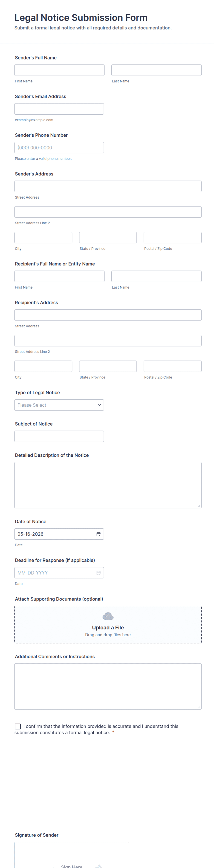This screenshot has height=868, width=214.
Task: Click 'Attach Supporting Documents (optional)' label
Action: [x=59, y=599]
